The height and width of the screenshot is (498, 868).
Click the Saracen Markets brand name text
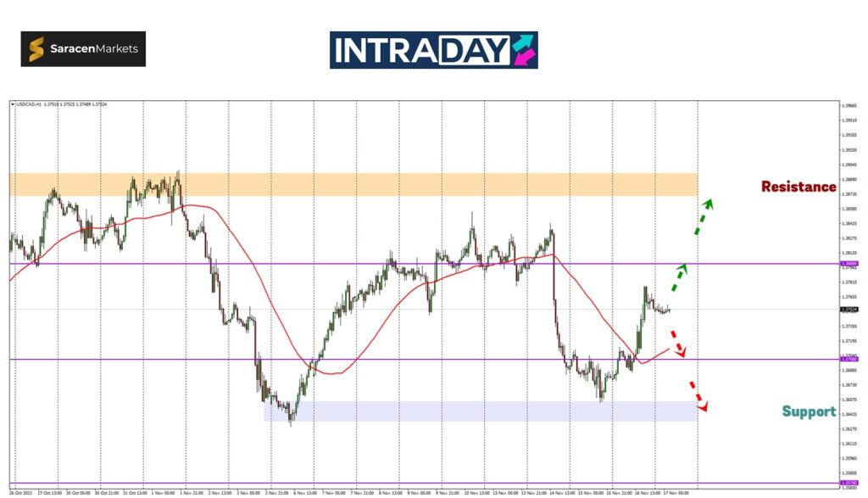coord(95,49)
